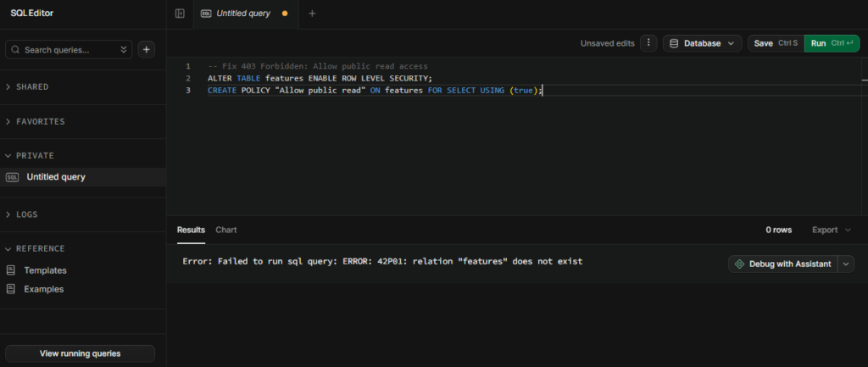
Task: Click the Database cylinder icon
Action: click(x=674, y=43)
